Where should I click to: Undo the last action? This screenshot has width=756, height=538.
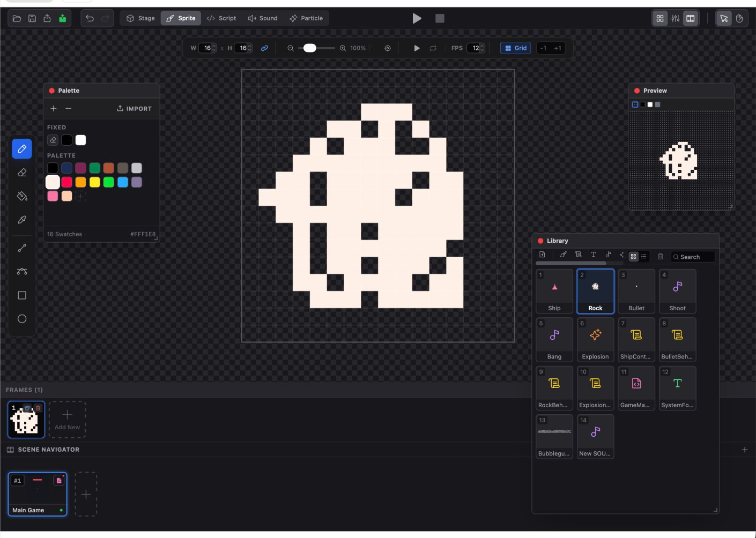90,18
